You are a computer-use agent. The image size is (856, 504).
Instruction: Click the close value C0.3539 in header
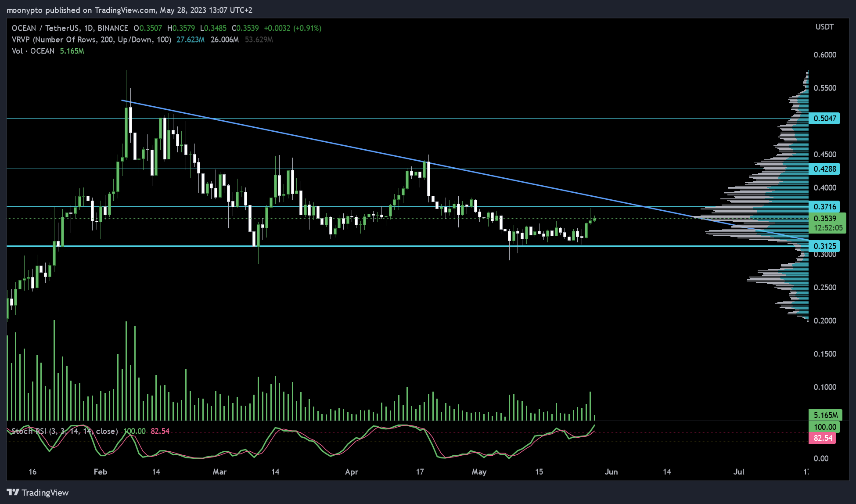pyautogui.click(x=245, y=28)
